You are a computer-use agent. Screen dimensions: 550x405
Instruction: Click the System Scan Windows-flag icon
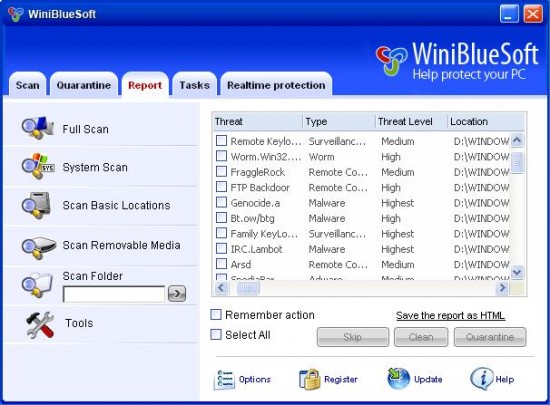(x=38, y=166)
